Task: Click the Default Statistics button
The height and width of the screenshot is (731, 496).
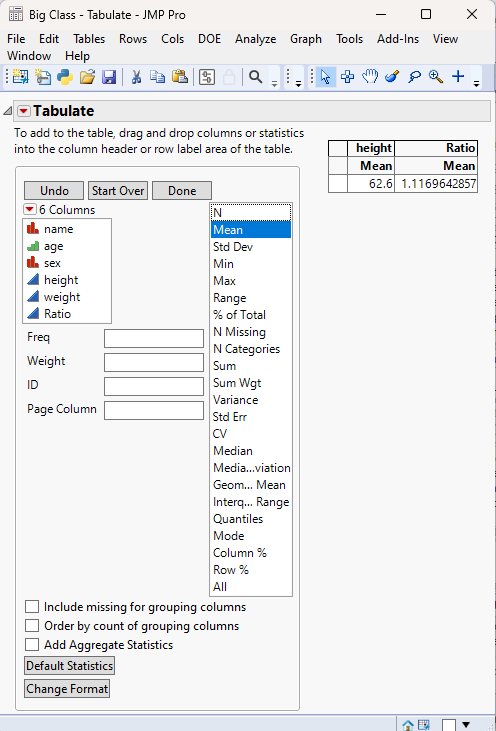Action: 69,666
